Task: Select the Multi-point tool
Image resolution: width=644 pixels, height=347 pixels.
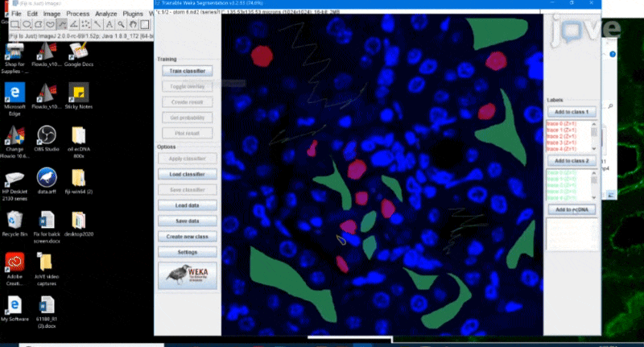Action: (86, 24)
